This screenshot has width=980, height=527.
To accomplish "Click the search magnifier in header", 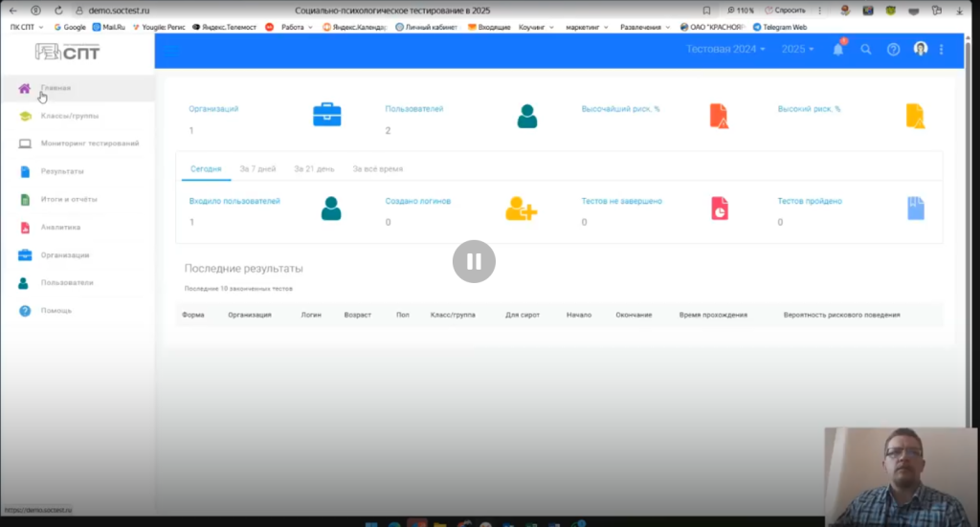I will click(x=866, y=50).
